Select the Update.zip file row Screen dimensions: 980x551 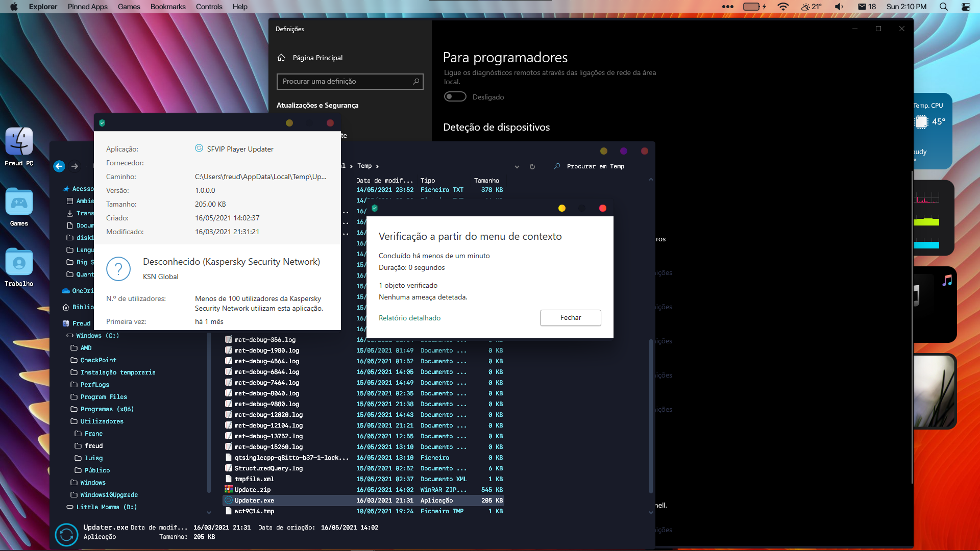pos(253,490)
